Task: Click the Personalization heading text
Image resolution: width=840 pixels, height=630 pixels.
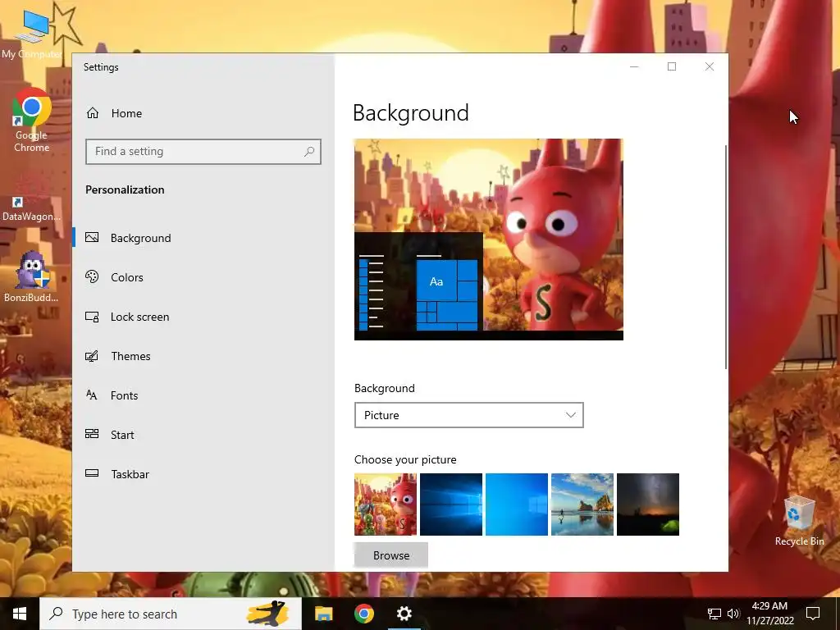Action: click(125, 189)
